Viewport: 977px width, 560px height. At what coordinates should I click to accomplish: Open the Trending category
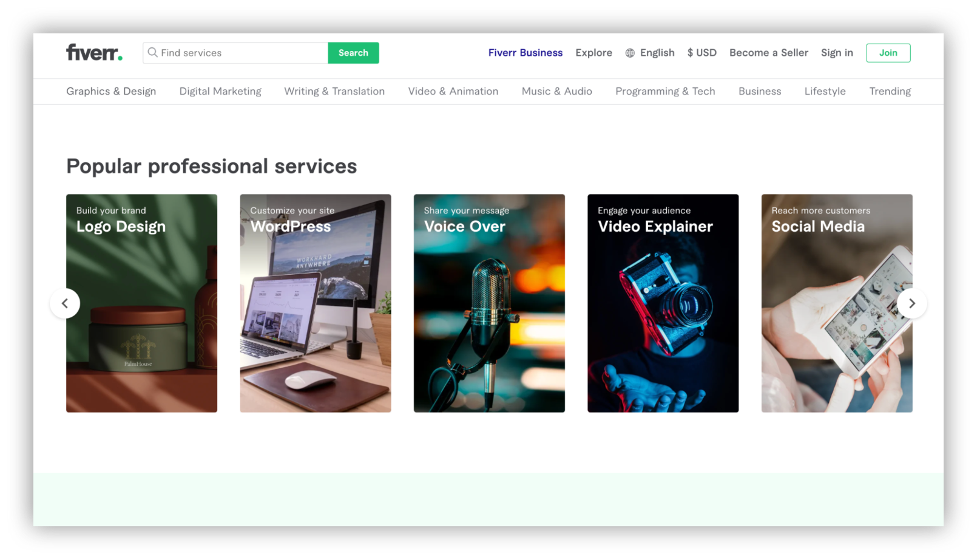890,91
